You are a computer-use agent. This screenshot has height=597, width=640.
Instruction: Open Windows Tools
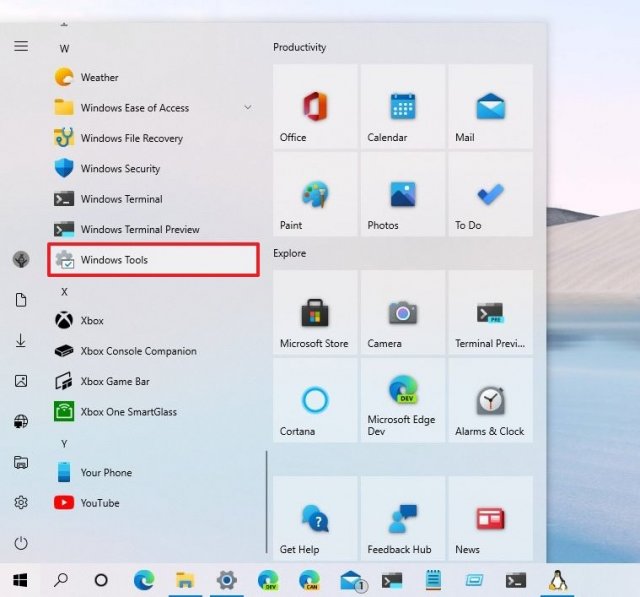coord(153,260)
